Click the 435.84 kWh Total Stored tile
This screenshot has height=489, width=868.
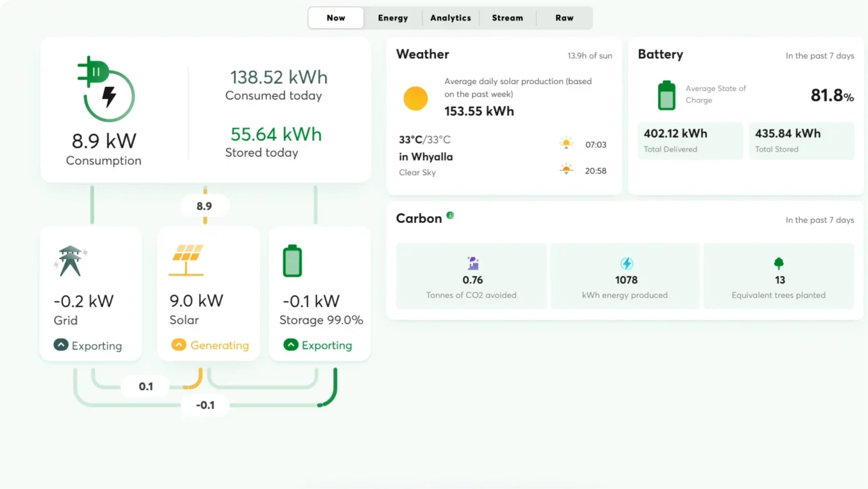click(802, 141)
